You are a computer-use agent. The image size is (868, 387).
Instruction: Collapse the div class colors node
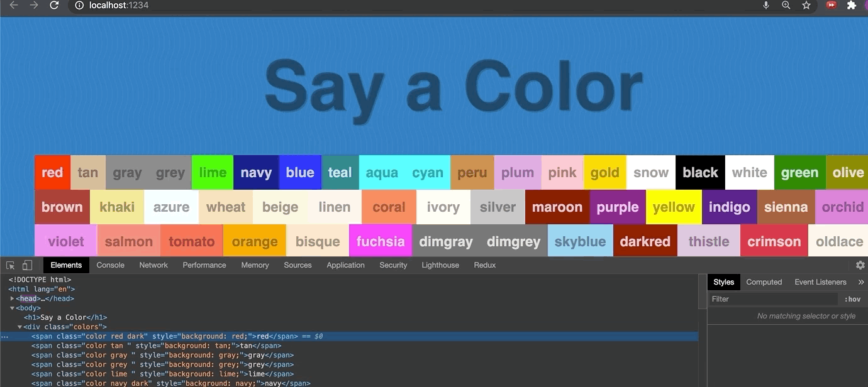click(19, 327)
